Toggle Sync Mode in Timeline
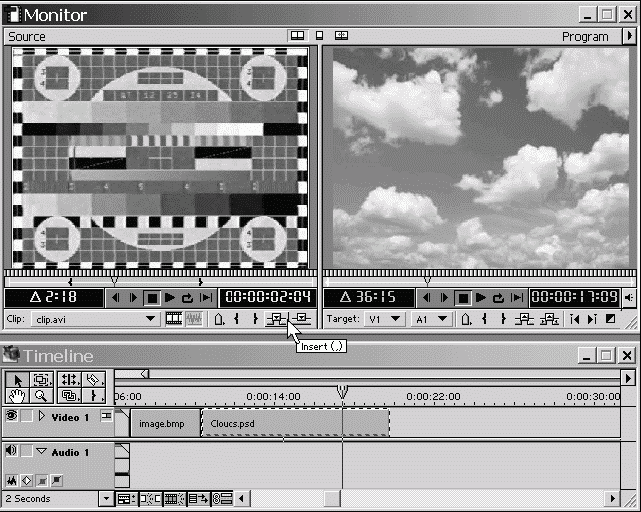The width and height of the screenshot is (641, 512). tap(223, 499)
